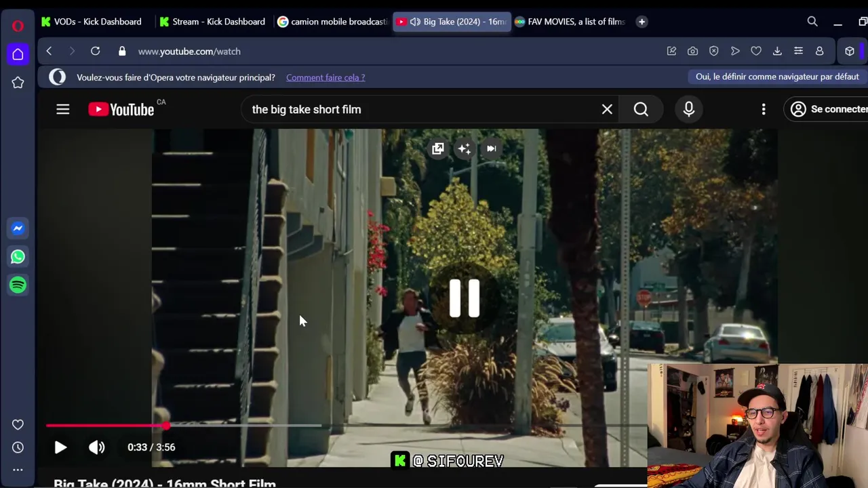Click the Big Take video title

click(x=165, y=484)
